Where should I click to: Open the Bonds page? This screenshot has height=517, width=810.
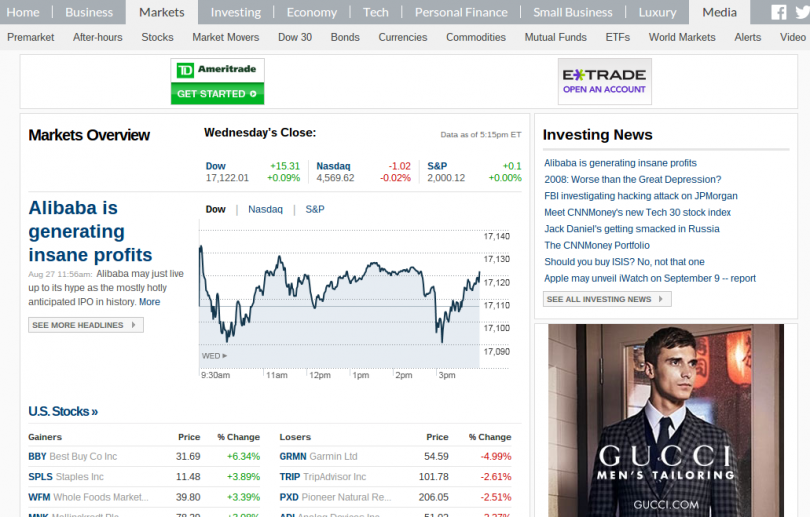tap(345, 37)
